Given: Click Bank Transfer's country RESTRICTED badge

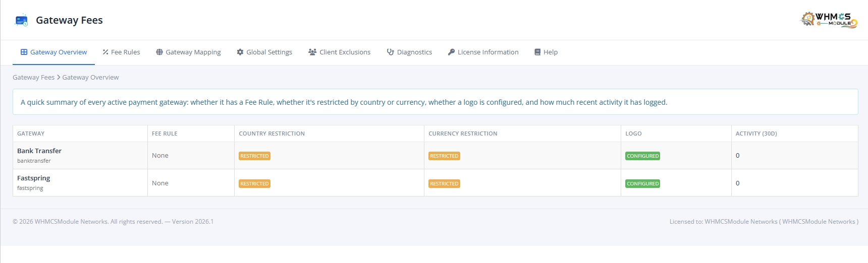Looking at the screenshot, I should (x=254, y=156).
